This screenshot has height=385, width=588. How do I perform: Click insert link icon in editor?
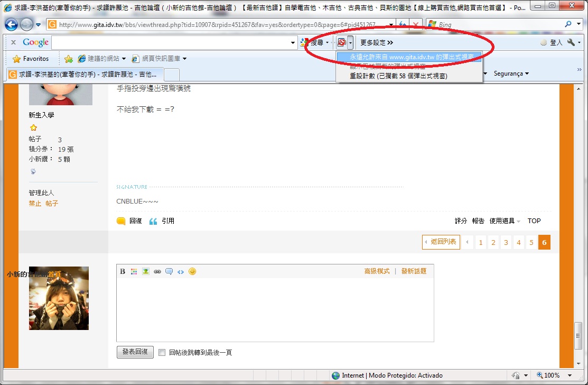157,271
